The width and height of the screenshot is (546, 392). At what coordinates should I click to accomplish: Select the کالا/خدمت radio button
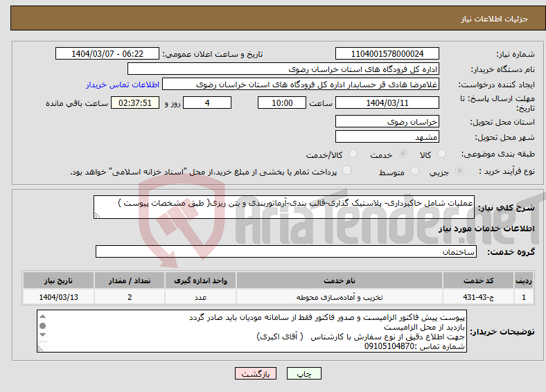(x=353, y=154)
